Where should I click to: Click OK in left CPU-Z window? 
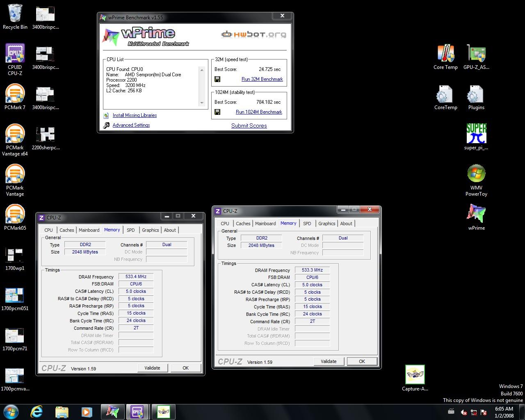[185, 368]
